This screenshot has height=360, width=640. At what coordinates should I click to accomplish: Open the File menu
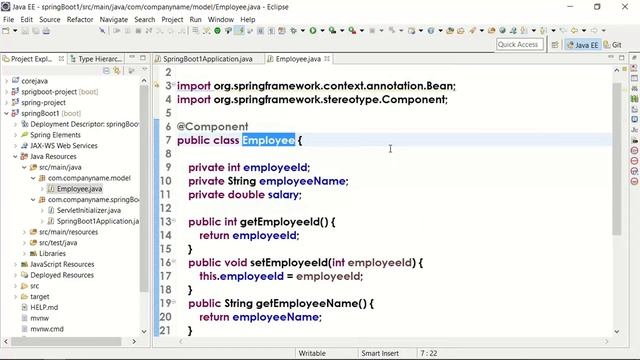[9, 20]
